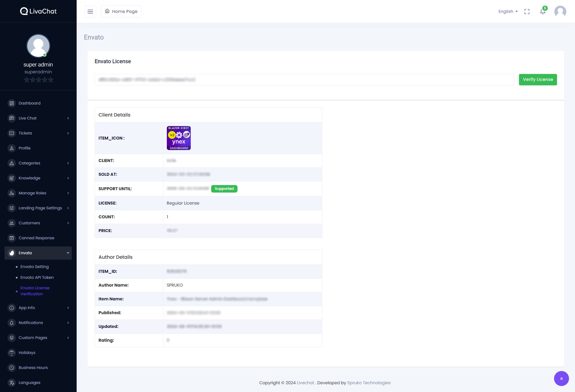Screen dimensions: 575x392
Task: Click the Languages translate icon
Action: (12, 382)
